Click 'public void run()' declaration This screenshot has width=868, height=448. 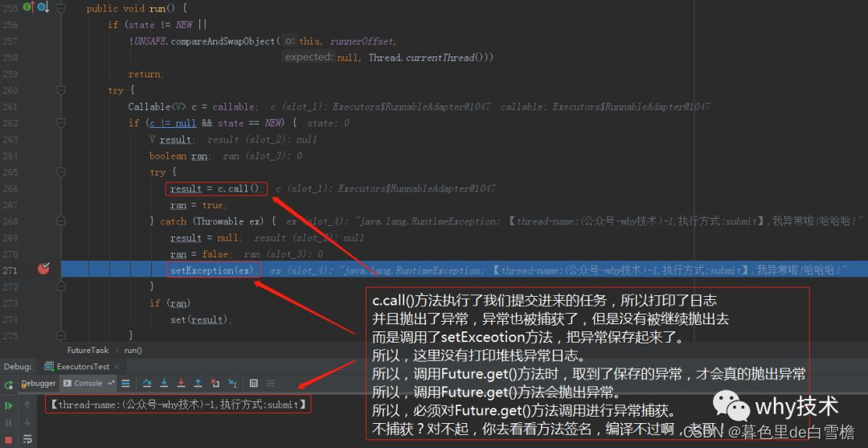tap(132, 8)
